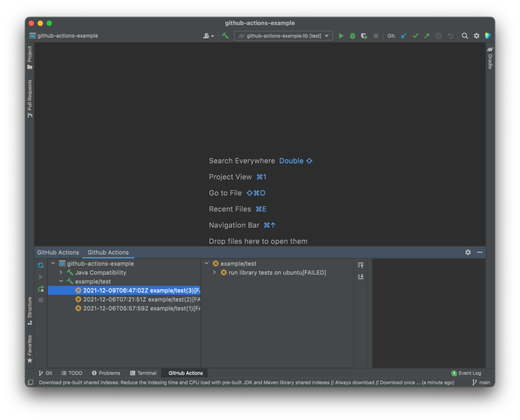Open the Pull Requests sidebar tab
Image resolution: width=520 pixels, height=420 pixels.
click(x=30, y=99)
